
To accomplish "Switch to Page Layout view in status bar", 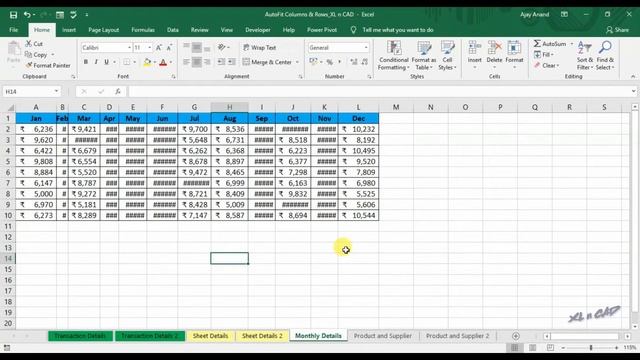I will tap(532, 347).
